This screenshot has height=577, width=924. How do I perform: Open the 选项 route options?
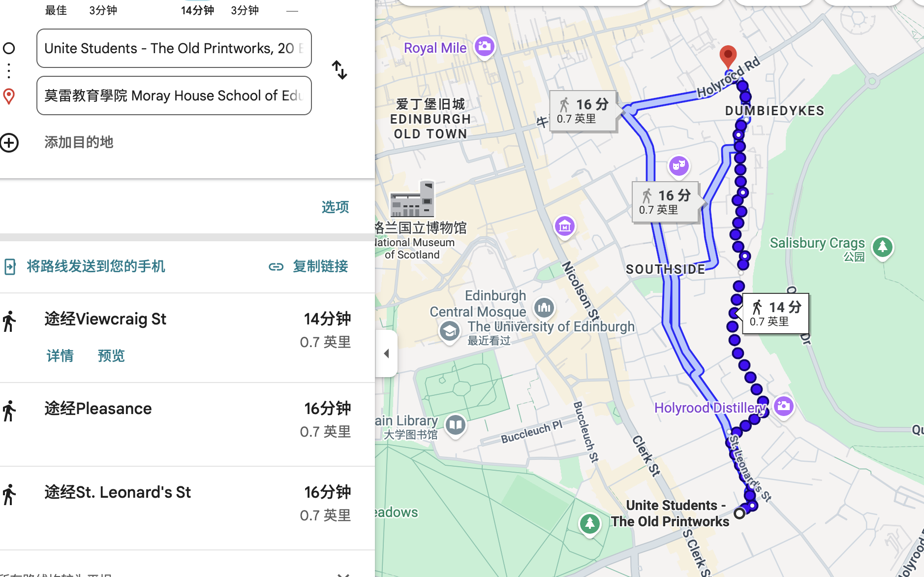[x=335, y=207]
